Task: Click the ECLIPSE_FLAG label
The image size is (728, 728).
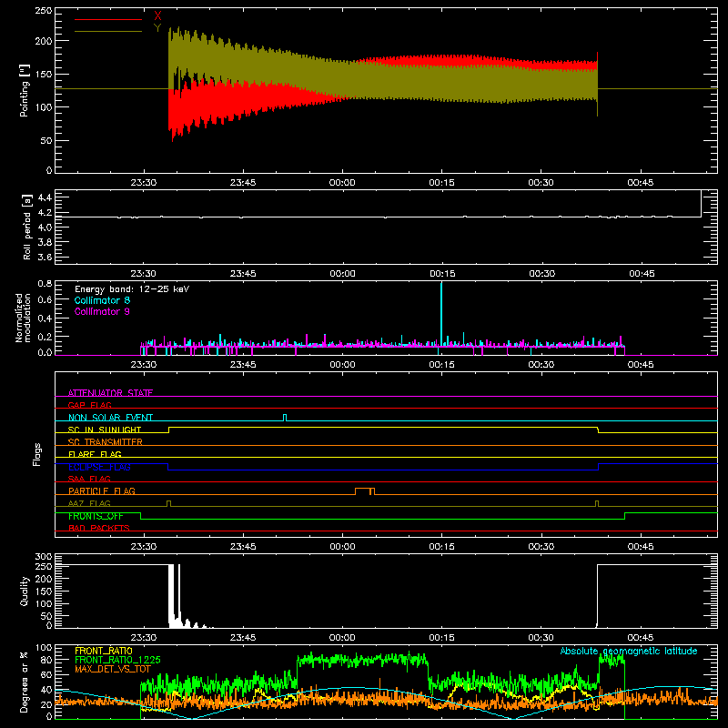Action: click(x=99, y=467)
